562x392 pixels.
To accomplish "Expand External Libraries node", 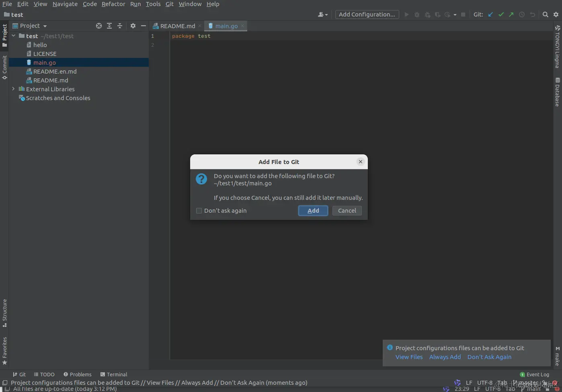I will point(14,89).
